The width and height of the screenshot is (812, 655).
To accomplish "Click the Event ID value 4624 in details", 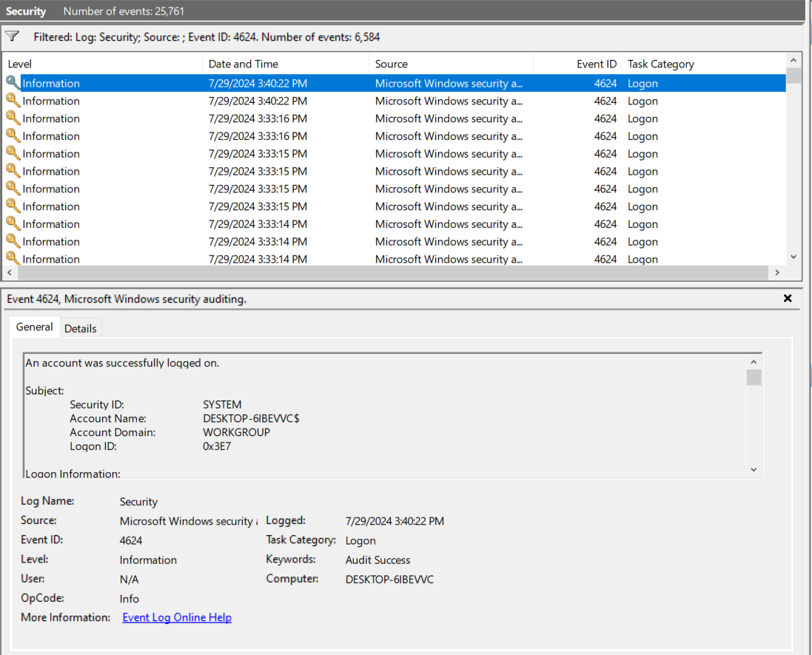I will 131,540.
